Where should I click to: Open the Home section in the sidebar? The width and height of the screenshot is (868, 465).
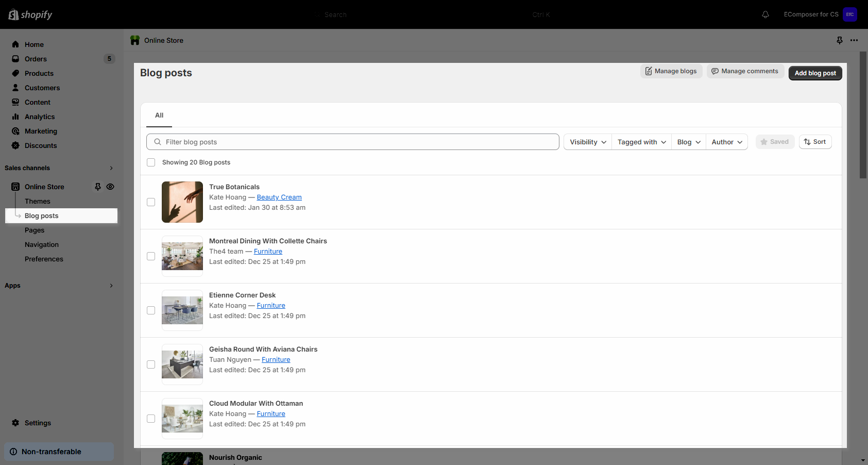click(x=35, y=44)
